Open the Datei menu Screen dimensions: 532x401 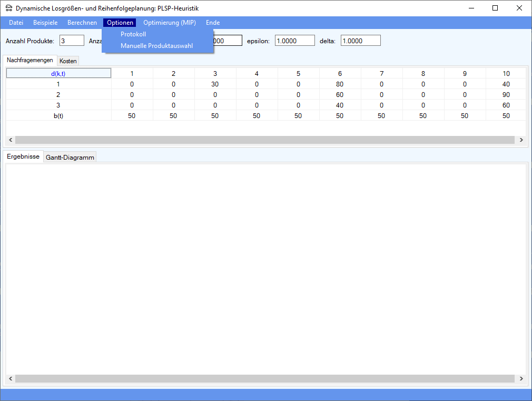point(16,23)
